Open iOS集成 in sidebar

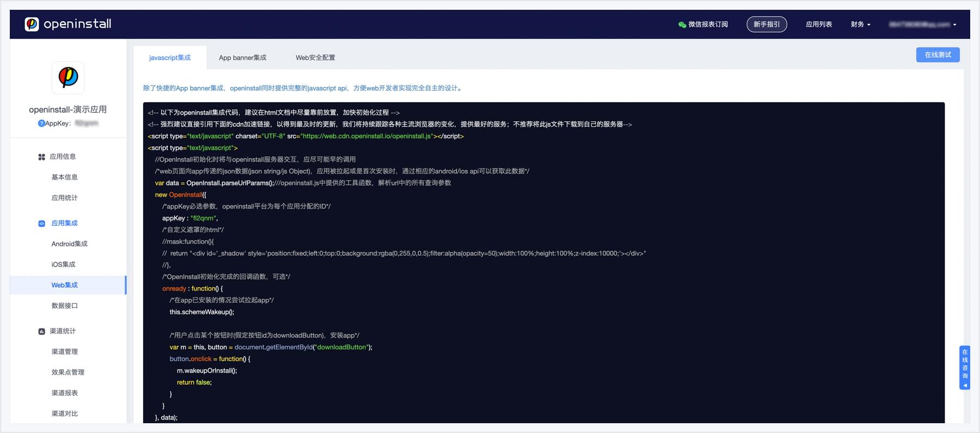tap(64, 265)
